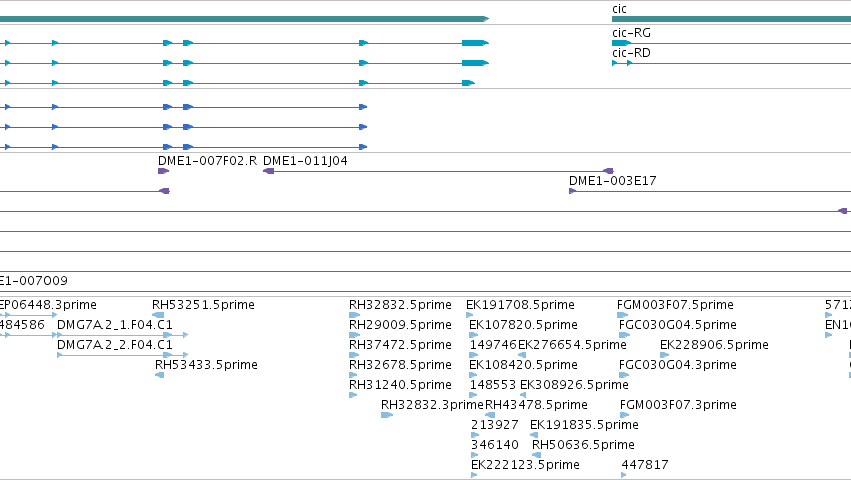Select feature labeled 213927

pos(494,425)
